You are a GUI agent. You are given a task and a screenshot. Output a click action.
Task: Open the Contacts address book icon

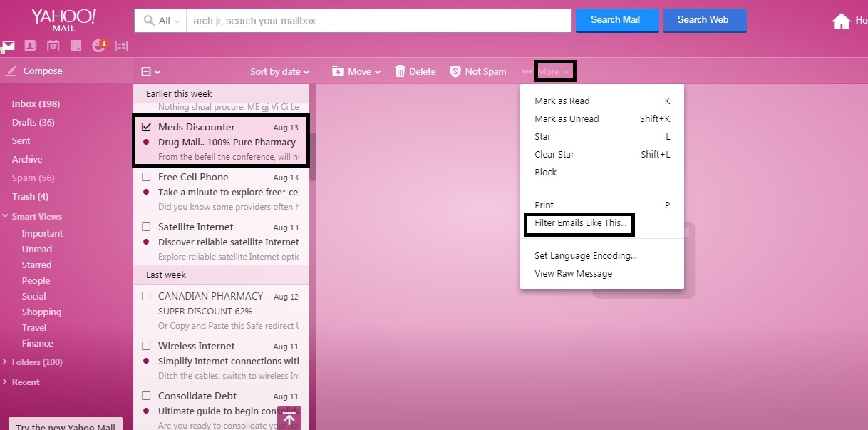point(30,46)
